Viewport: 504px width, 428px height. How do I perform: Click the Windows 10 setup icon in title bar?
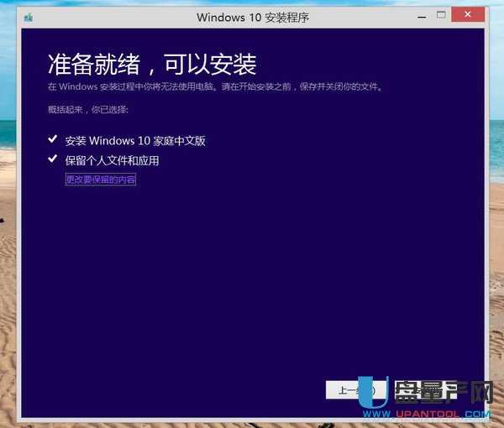tap(29, 17)
